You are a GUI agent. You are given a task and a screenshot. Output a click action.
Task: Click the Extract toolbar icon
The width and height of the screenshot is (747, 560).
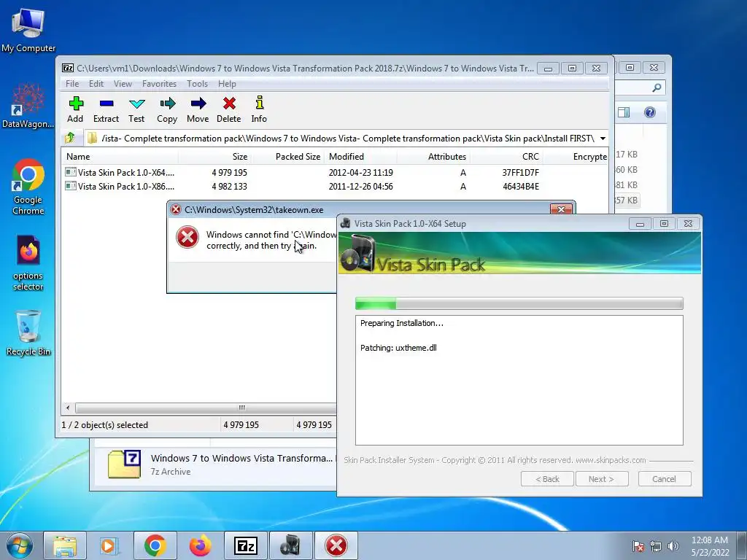[106, 109]
